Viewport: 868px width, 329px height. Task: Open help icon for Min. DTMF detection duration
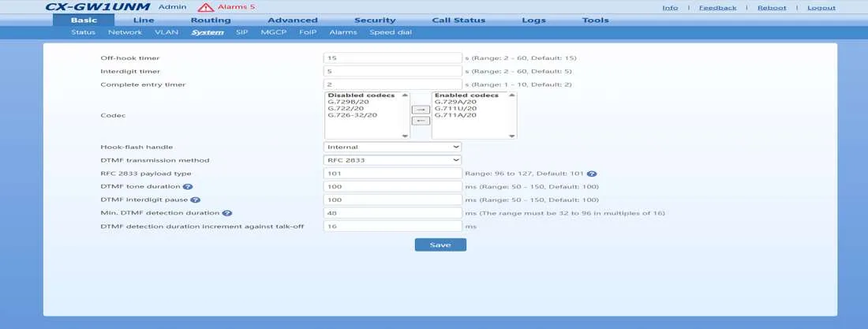coord(227,213)
